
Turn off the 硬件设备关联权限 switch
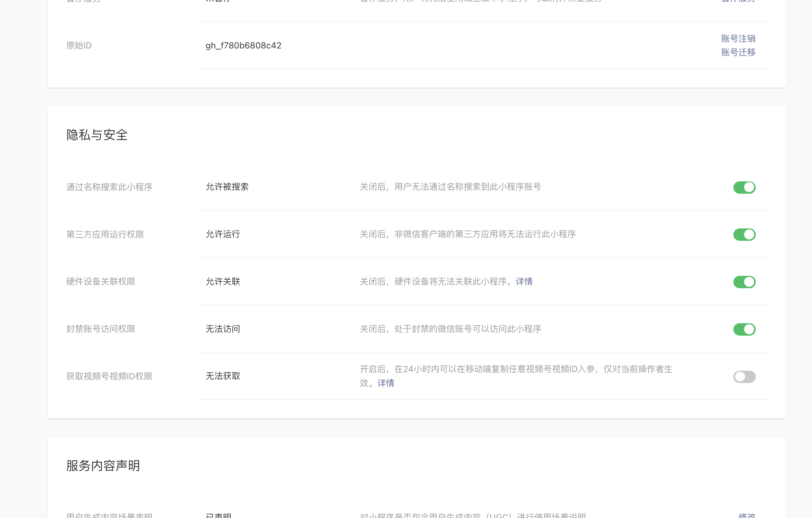[x=744, y=282]
